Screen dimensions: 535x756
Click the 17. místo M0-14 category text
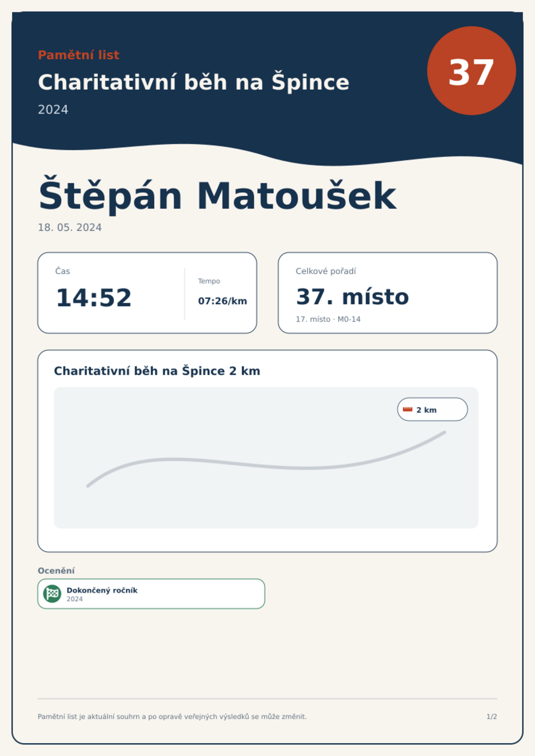(x=328, y=319)
